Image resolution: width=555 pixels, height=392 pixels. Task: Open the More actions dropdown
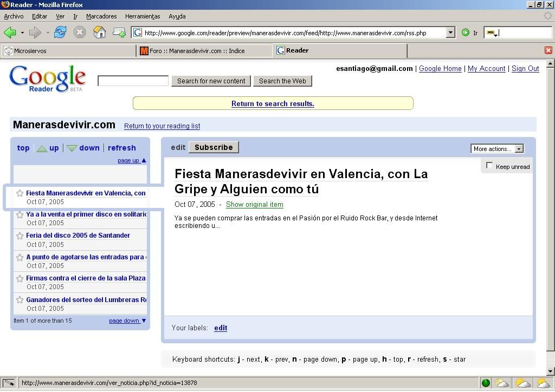497,149
